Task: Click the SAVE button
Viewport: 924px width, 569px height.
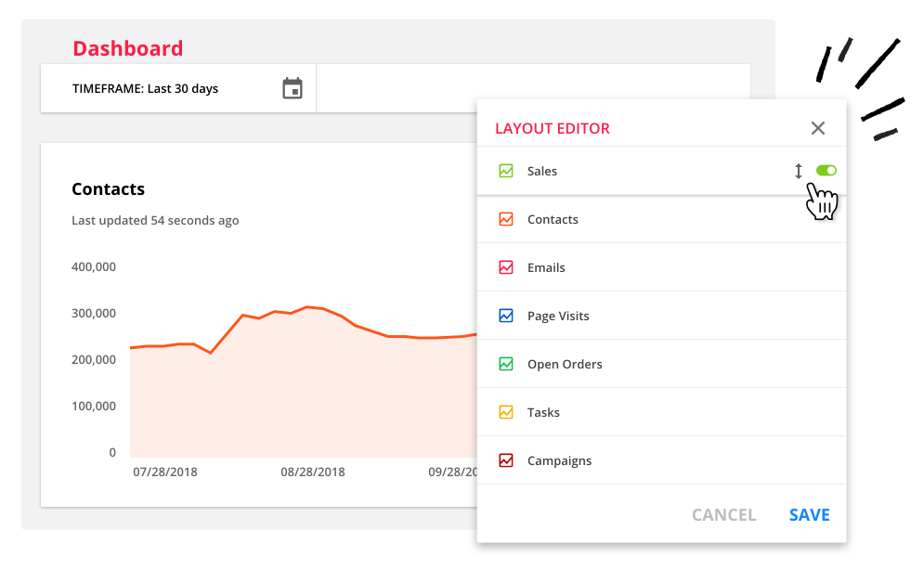Action: [809, 514]
